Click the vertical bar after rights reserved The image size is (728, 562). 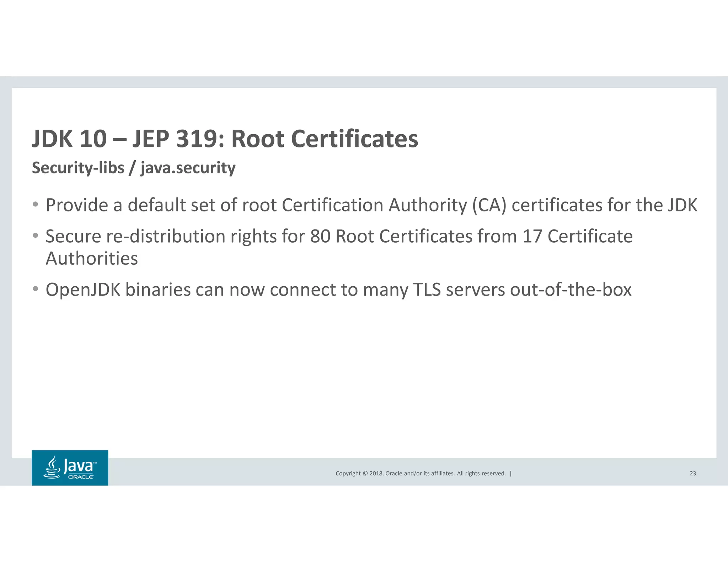(511, 474)
